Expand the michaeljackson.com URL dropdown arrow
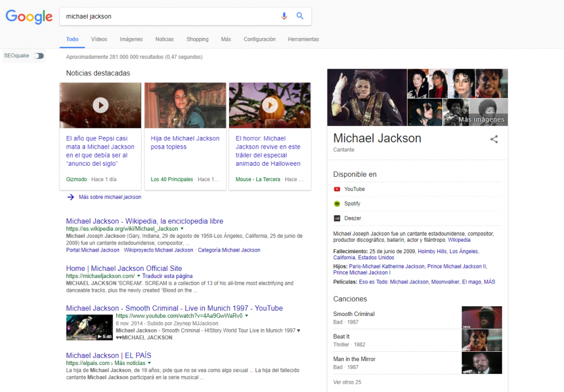564x392 pixels. click(138, 276)
